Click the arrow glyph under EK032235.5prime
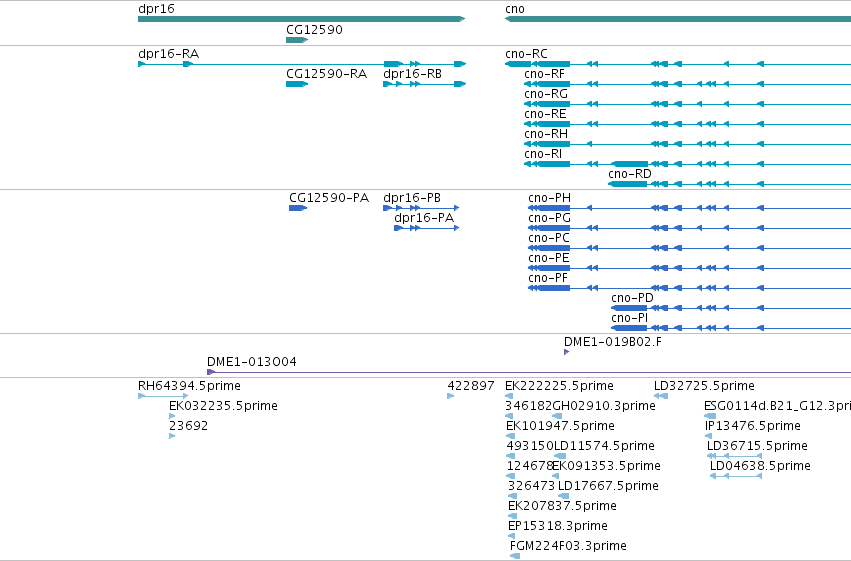The image size is (851, 561). 172,416
